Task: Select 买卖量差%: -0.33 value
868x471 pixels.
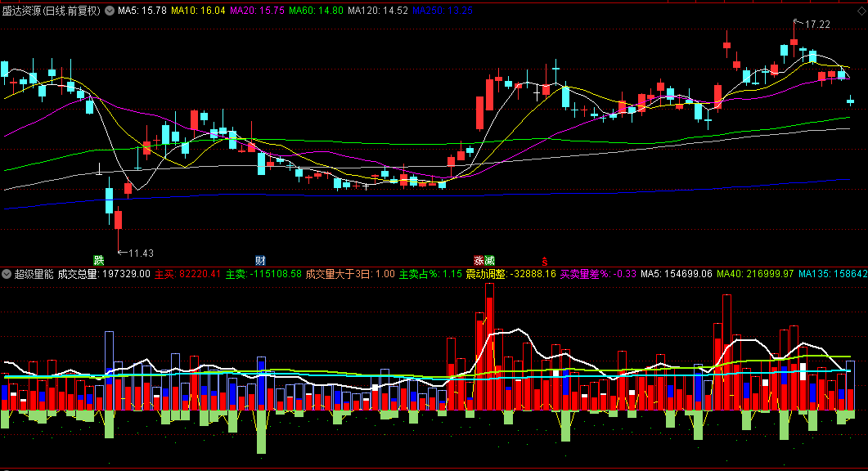Action: 598,274
